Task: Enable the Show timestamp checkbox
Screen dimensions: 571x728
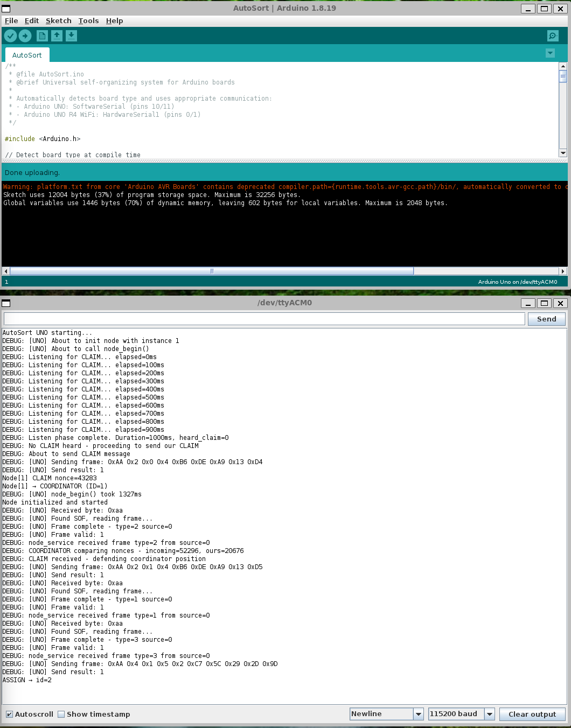Action: click(x=61, y=714)
